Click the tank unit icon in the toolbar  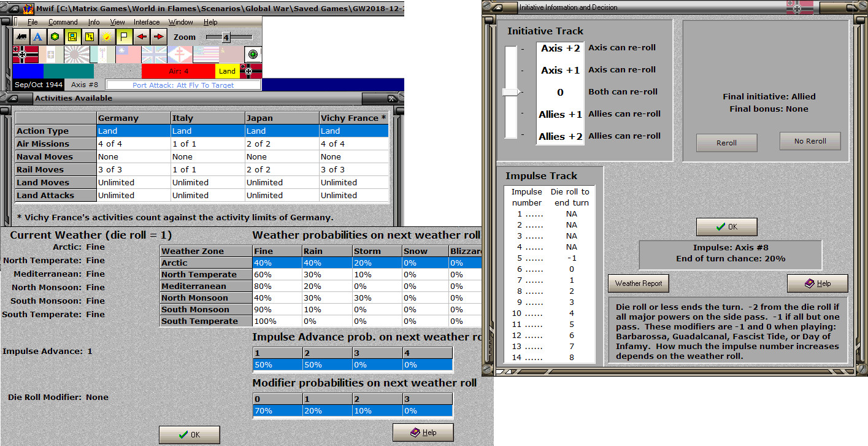tap(21, 37)
